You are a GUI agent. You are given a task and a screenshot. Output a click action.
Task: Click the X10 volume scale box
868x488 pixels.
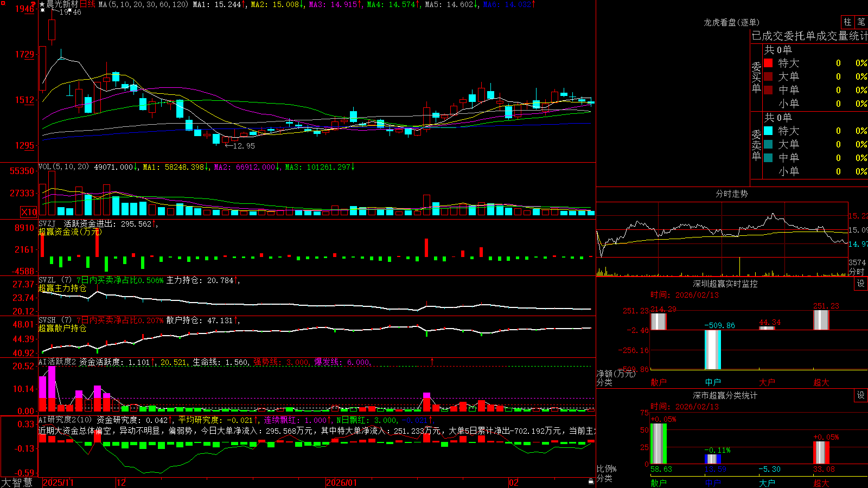[x=29, y=212]
